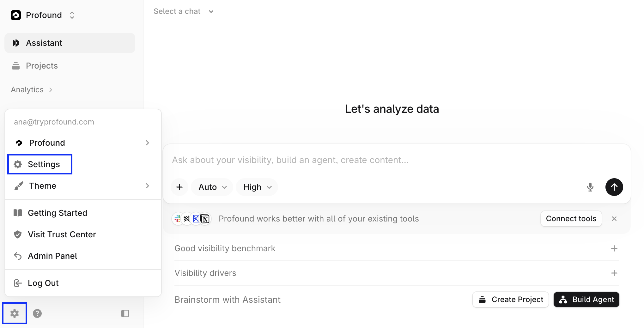The width and height of the screenshot is (644, 328).
Task: Open the High effort dropdown
Action: click(257, 187)
